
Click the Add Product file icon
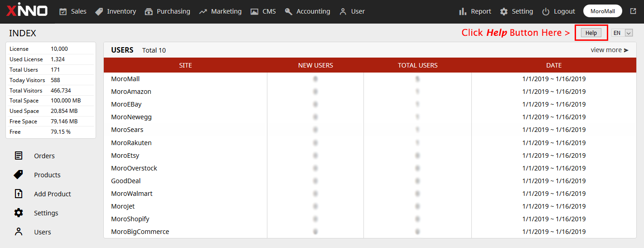click(x=19, y=194)
